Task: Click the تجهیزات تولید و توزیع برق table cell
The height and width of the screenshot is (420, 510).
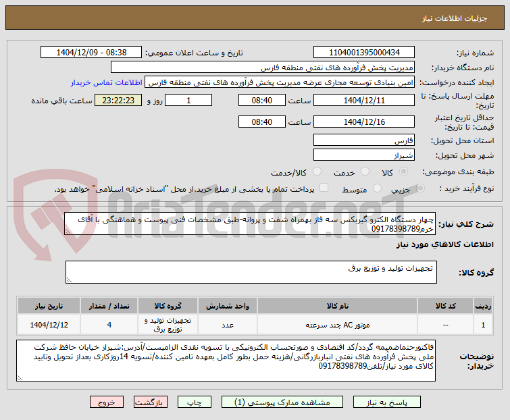Action: coord(168,325)
